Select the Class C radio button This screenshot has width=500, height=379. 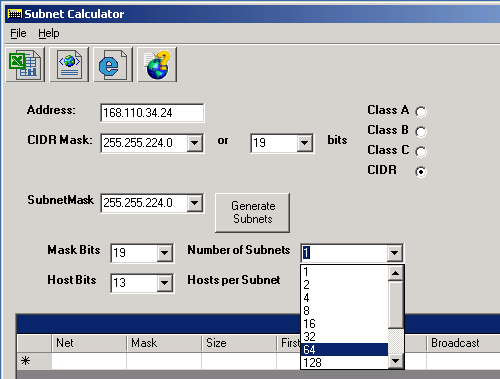(x=421, y=152)
